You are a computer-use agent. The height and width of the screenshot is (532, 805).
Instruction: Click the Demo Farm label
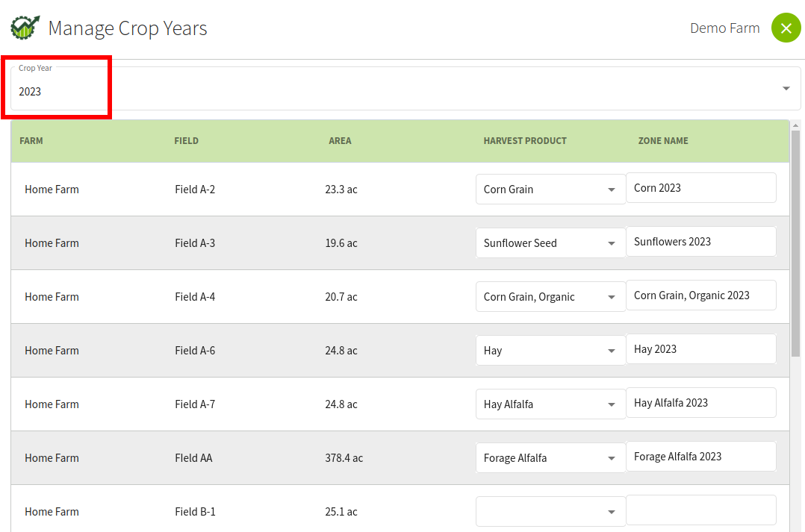(x=725, y=28)
